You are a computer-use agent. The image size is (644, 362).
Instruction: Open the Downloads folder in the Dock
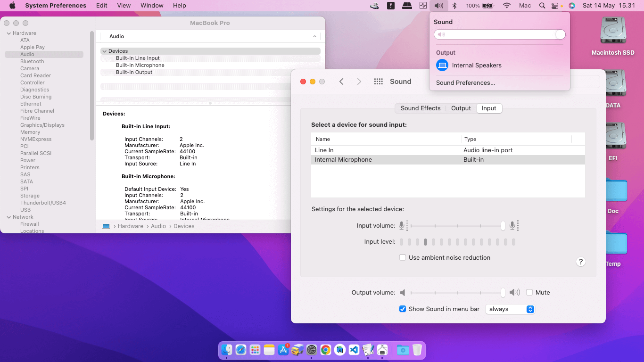(x=403, y=350)
